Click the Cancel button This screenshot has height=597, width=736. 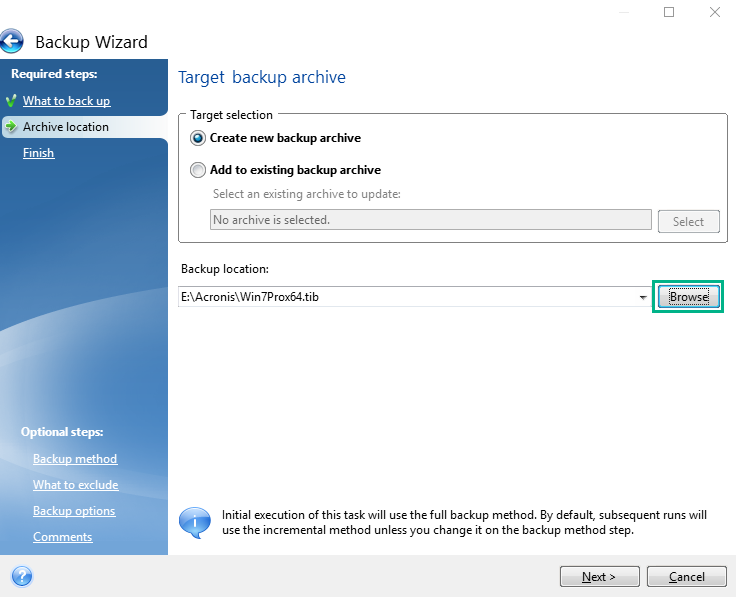pyautogui.click(x=687, y=576)
